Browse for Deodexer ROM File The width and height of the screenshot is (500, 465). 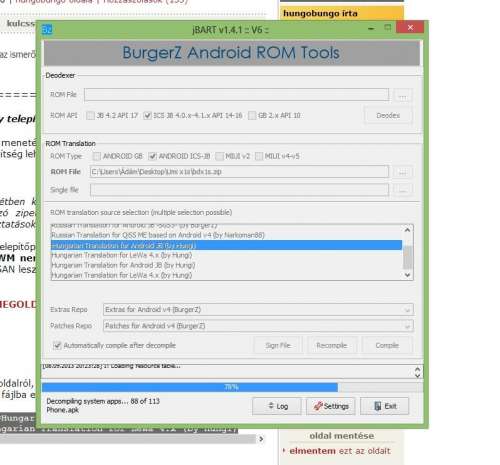pos(403,95)
